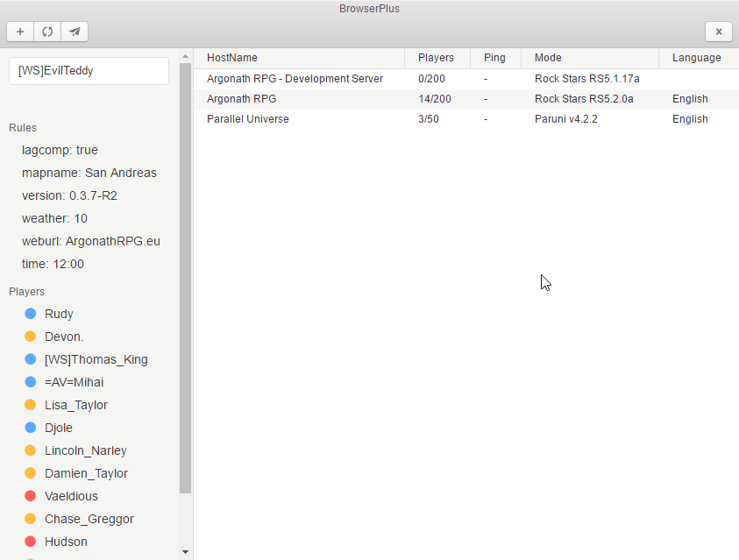The width and height of the screenshot is (739, 560).
Task: Click the version: 0.3.7-R2 rule
Action: click(69, 195)
